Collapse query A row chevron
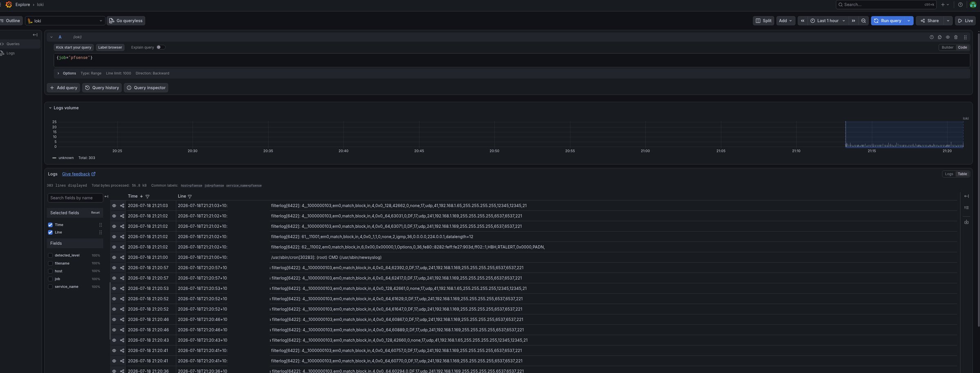Screen dimensions: 980x373 click(x=51, y=37)
